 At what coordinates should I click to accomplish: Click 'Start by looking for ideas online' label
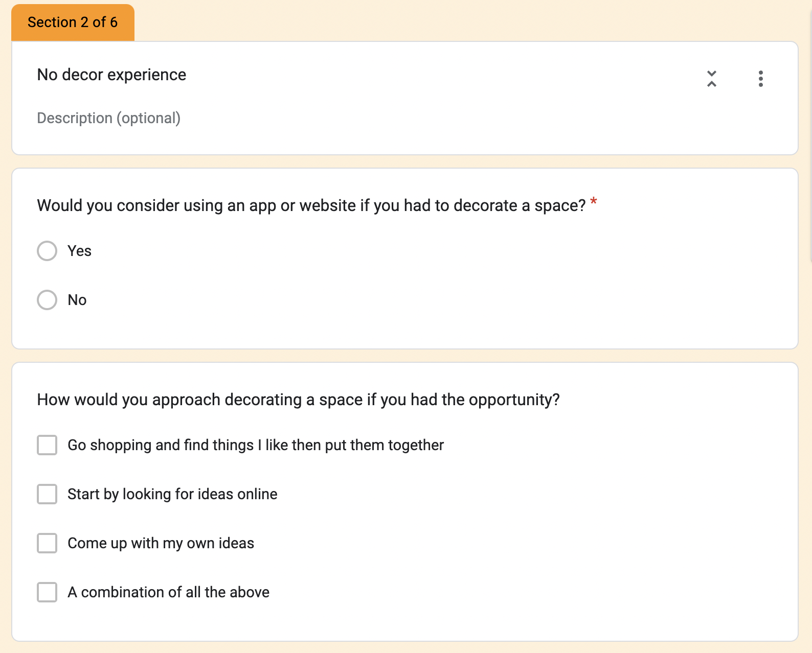tap(172, 494)
